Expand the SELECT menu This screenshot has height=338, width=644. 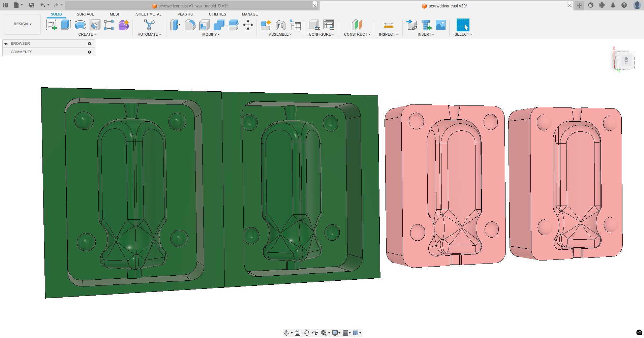pyautogui.click(x=463, y=34)
